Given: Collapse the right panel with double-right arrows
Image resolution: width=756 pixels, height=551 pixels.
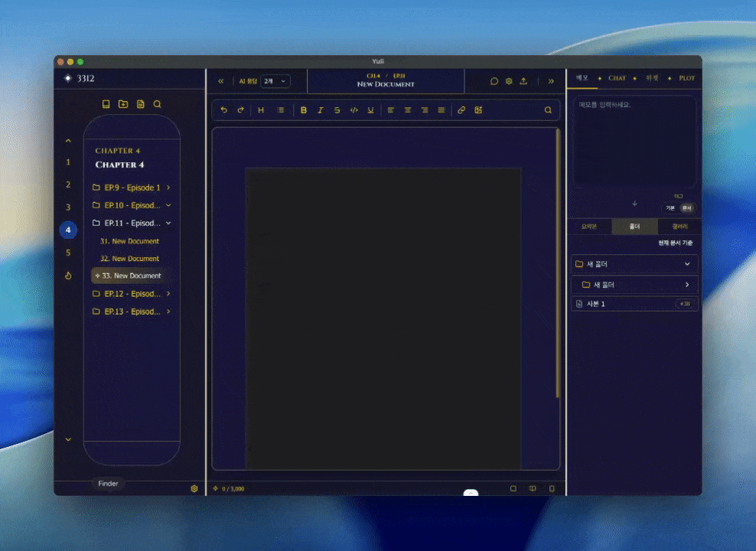Looking at the screenshot, I should (x=551, y=81).
